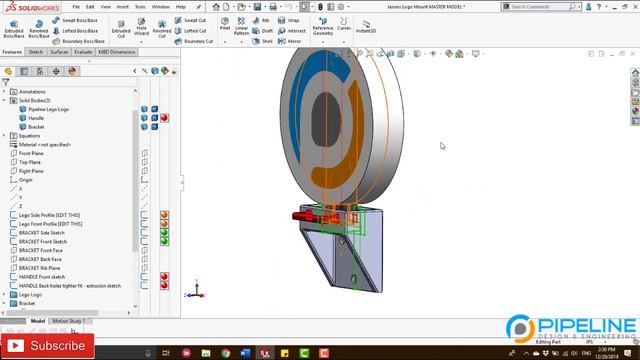Choose the Boundary Cut tool
The height and width of the screenshot is (360, 640).
point(194,41)
